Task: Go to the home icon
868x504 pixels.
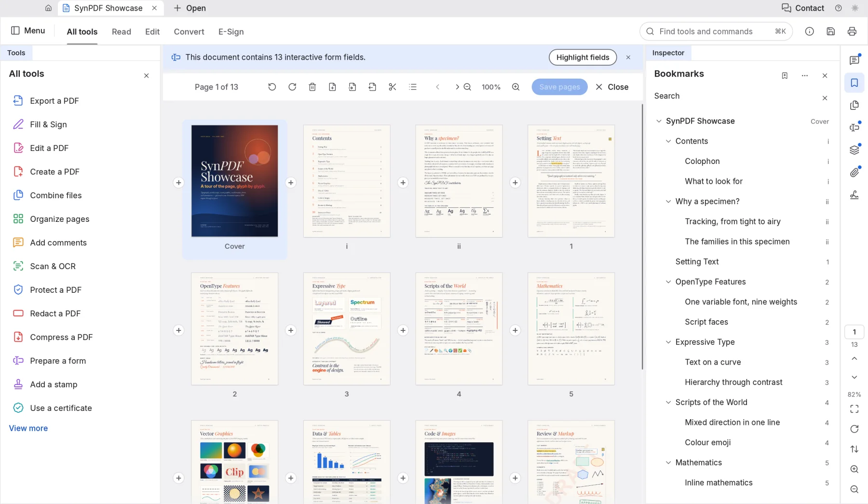Action: (x=48, y=8)
